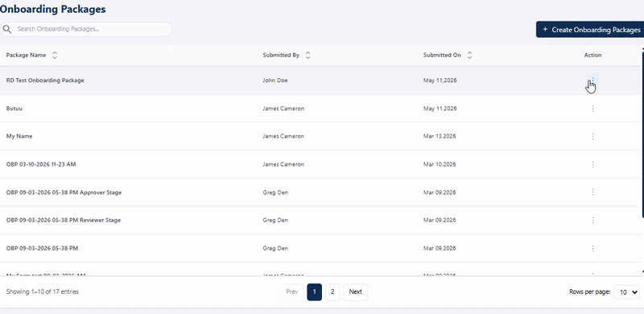Open action menu for Reviewer Stage package
This screenshot has height=314, width=644.
[x=592, y=221]
